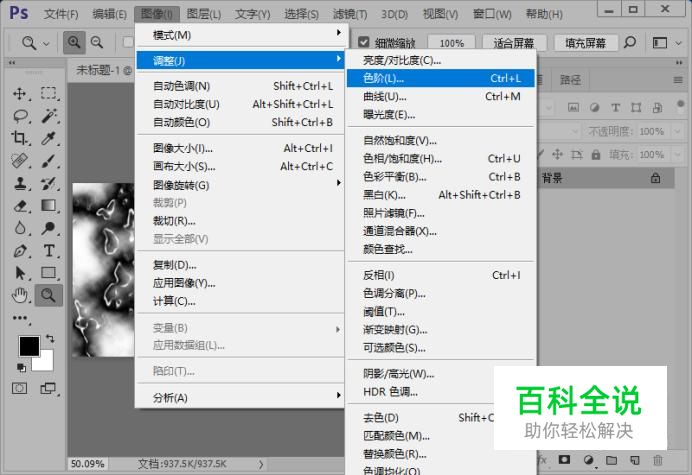Select the Lasso tool
The height and width of the screenshot is (475, 692).
(x=20, y=116)
